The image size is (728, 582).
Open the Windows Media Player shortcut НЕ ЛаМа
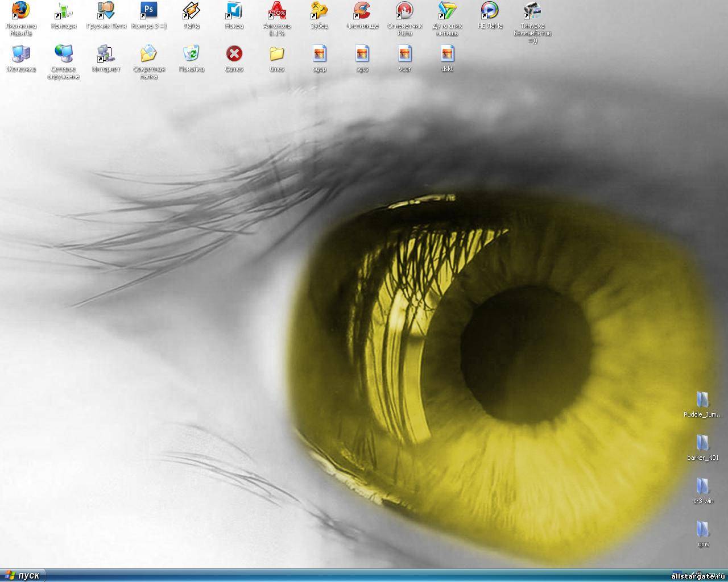pos(490,11)
